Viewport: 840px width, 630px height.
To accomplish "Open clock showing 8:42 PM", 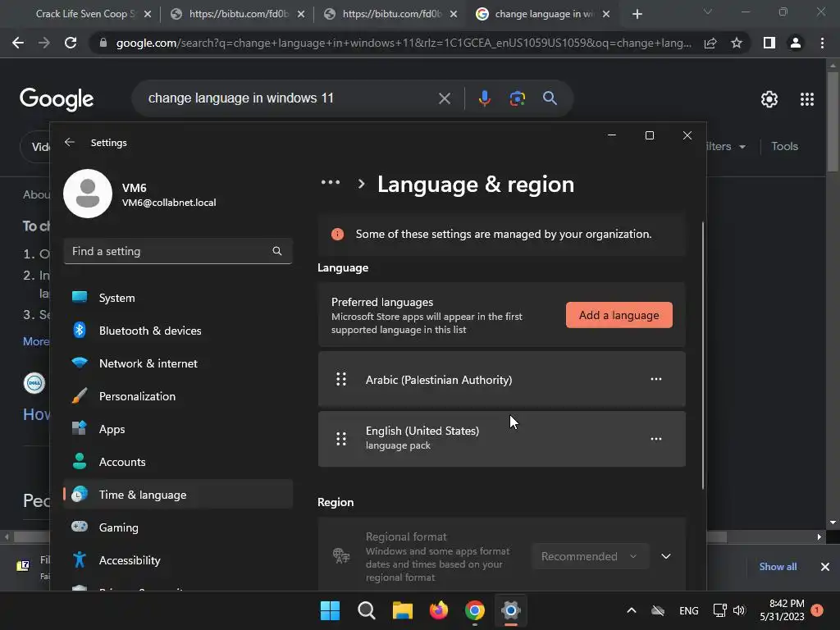I will (x=782, y=610).
